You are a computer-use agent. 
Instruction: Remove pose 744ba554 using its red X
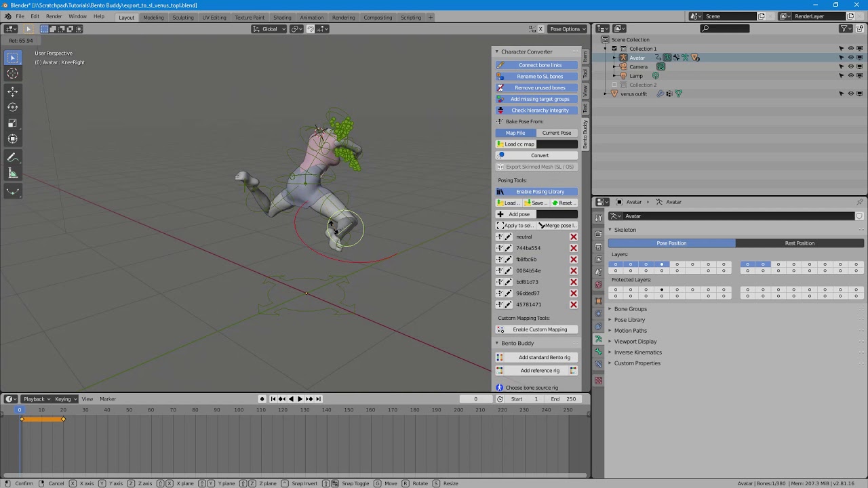(574, 248)
